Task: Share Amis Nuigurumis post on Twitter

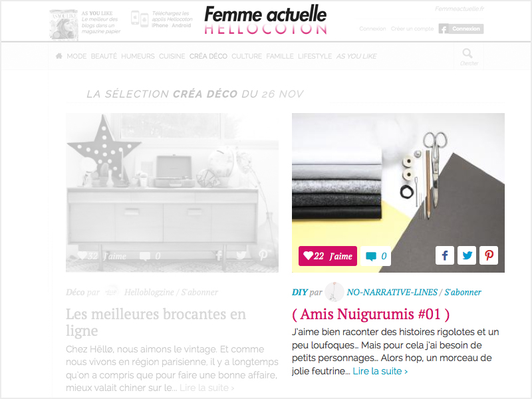Action: (467, 255)
